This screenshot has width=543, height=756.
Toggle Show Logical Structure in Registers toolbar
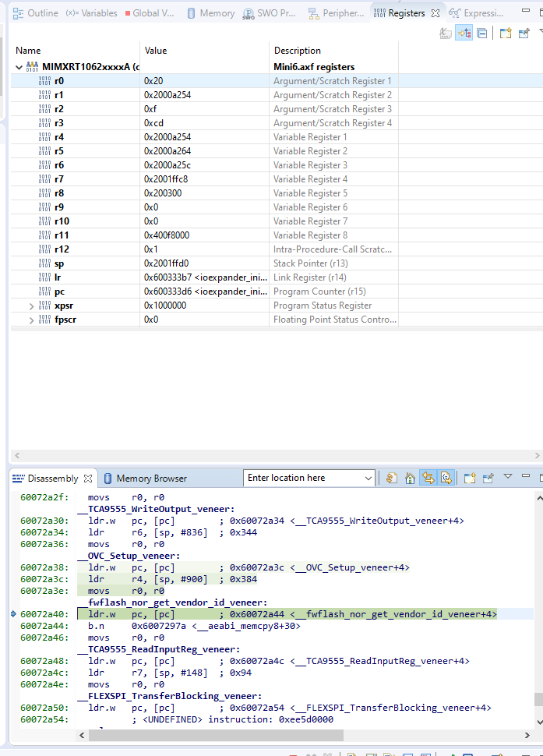coord(464,34)
